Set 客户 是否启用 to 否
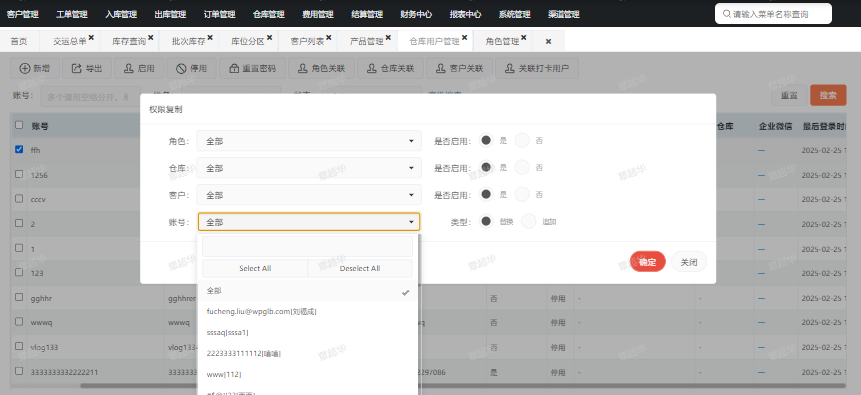The image size is (861, 395). pos(522,194)
